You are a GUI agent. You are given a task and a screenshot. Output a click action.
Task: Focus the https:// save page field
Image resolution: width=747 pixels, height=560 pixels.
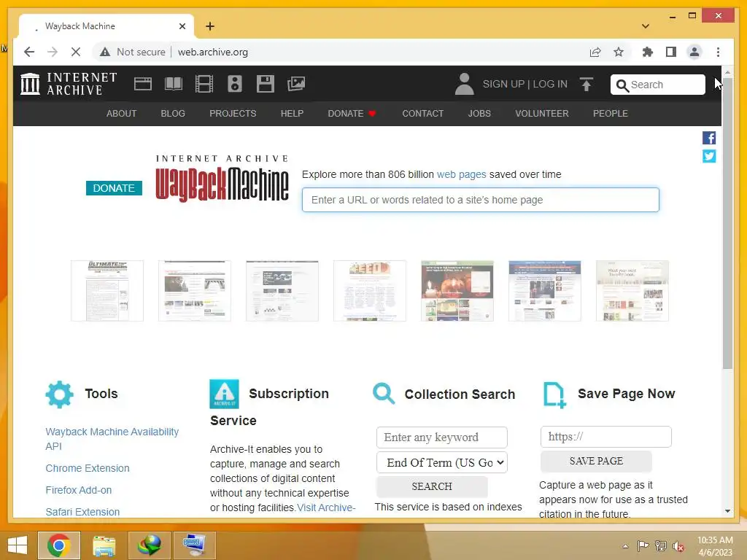pyautogui.click(x=606, y=437)
